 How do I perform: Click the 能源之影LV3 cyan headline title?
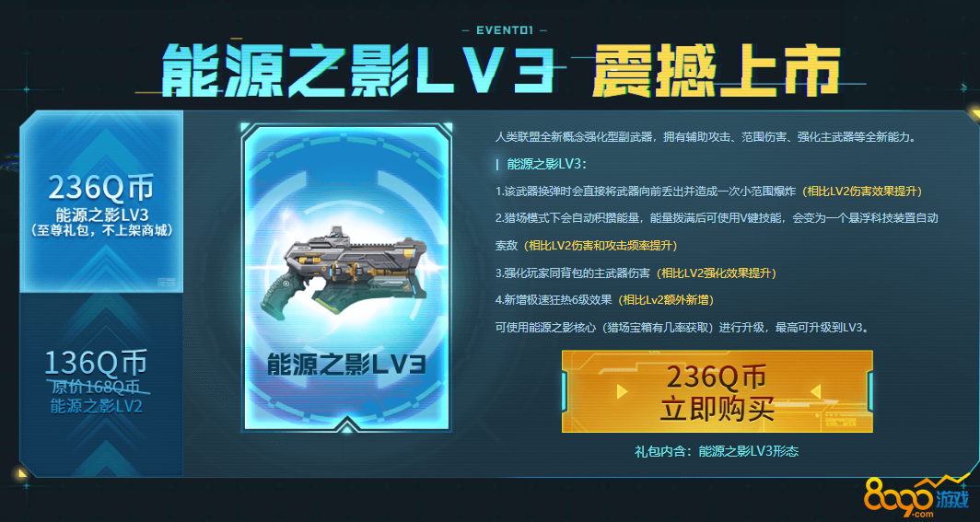click(x=358, y=70)
